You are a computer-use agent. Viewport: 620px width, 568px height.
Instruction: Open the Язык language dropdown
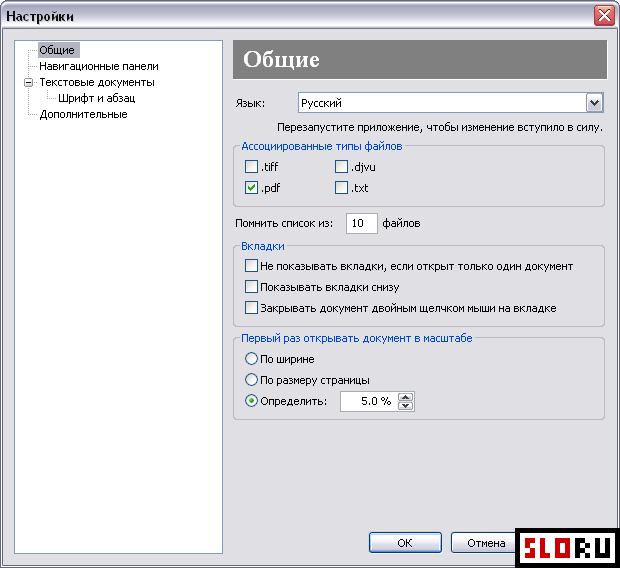pos(594,103)
